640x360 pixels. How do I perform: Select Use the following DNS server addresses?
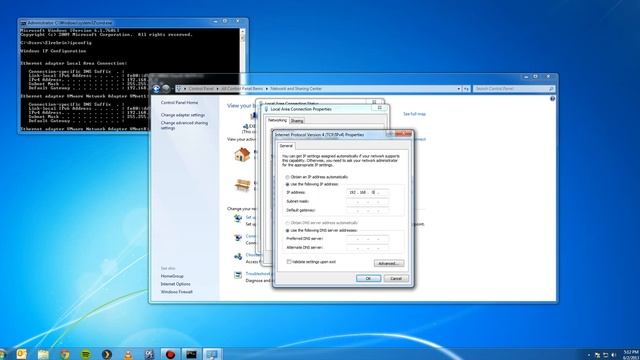tap(287, 231)
